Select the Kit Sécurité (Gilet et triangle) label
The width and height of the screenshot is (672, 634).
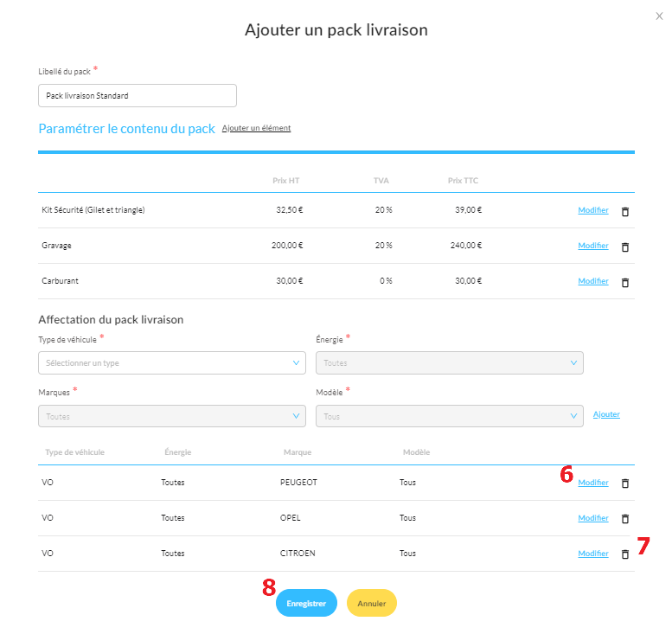(93, 210)
